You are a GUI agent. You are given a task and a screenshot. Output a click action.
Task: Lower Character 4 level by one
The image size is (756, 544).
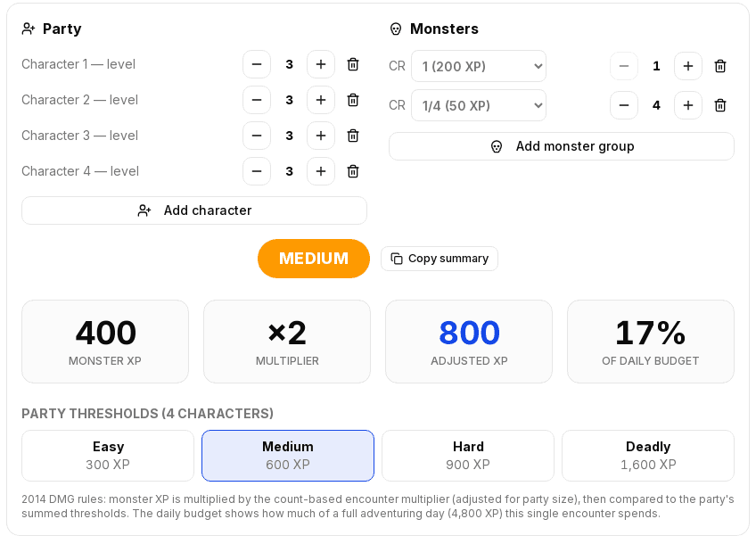tap(257, 171)
